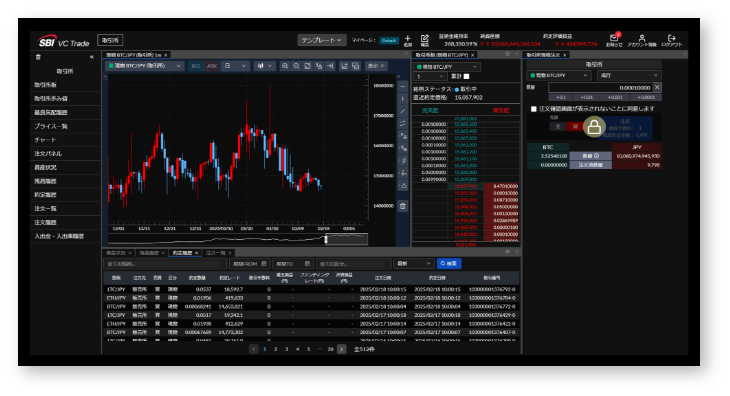Tick the order confirmation skip agreement checkbox
The width and height of the screenshot is (730, 396).
tap(534, 109)
